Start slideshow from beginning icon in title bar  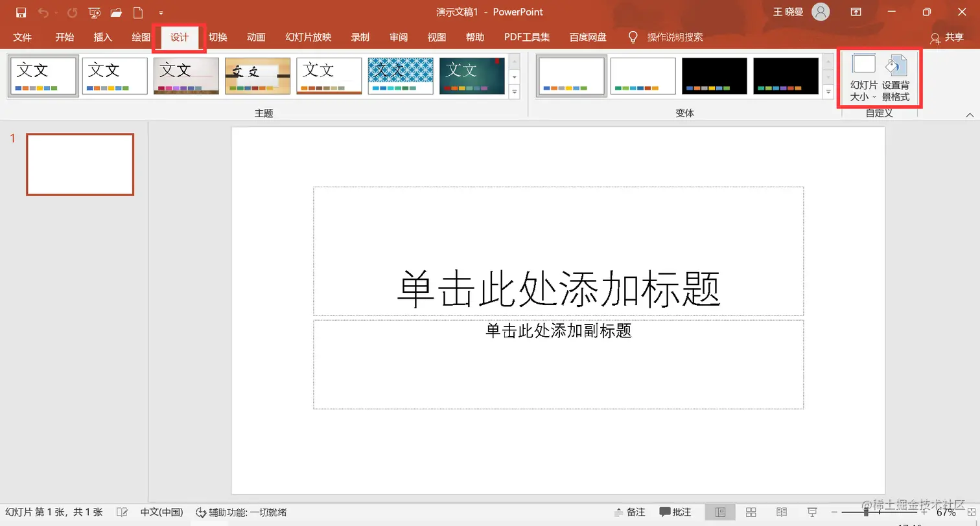pos(95,12)
